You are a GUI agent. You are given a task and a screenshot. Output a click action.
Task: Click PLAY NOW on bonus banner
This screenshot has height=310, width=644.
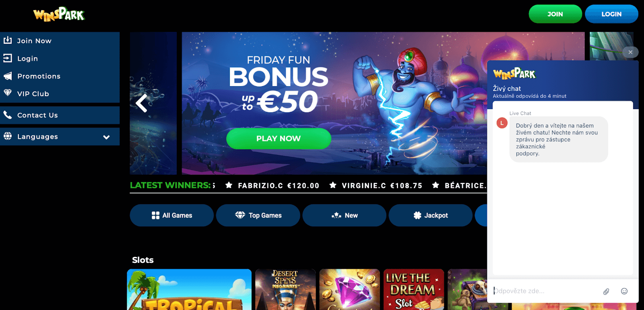tap(279, 138)
